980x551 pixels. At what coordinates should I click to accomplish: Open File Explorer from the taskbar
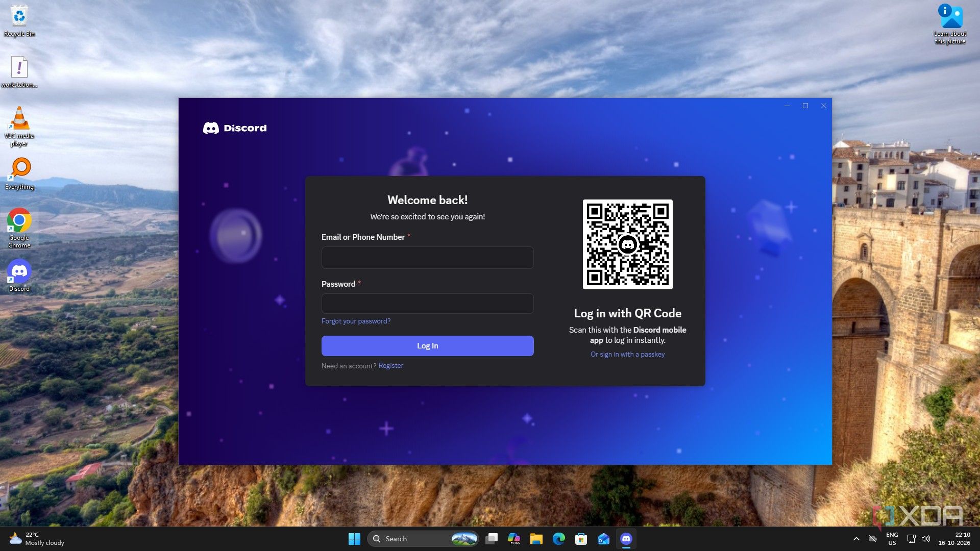point(536,539)
